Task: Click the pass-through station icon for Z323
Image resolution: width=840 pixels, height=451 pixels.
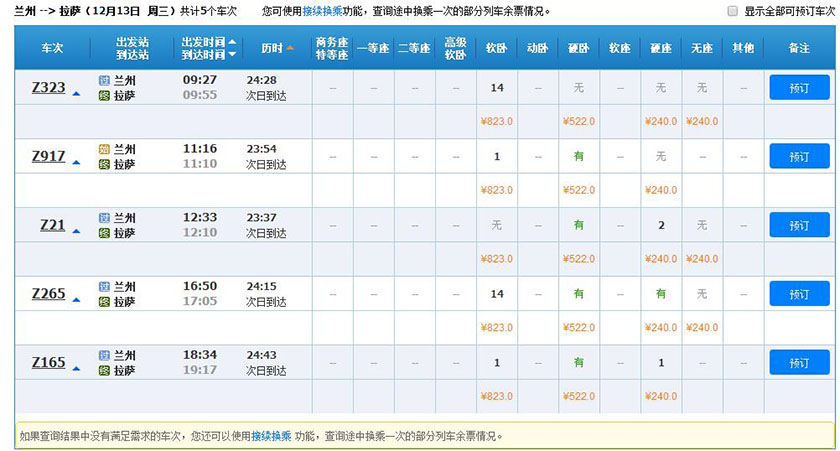Action: tap(104, 80)
